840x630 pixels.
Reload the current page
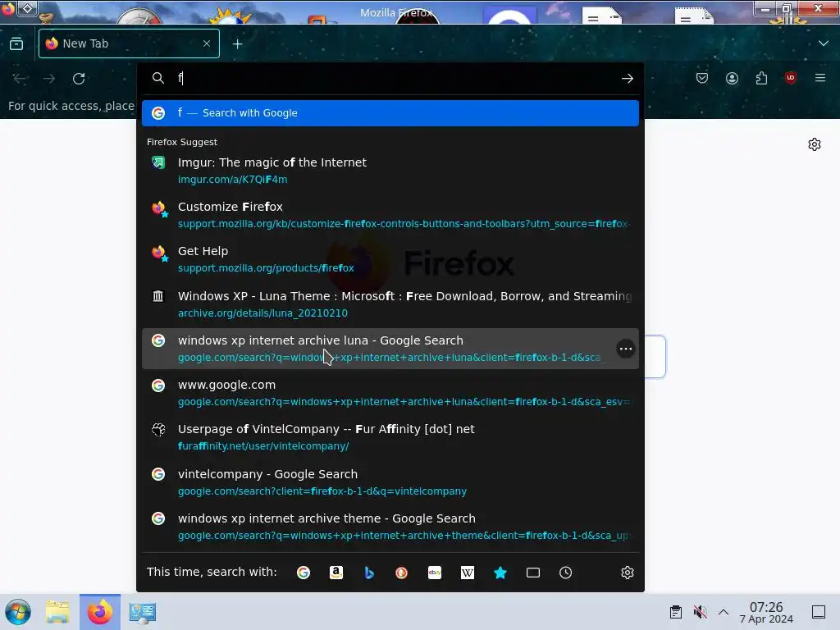(79, 79)
